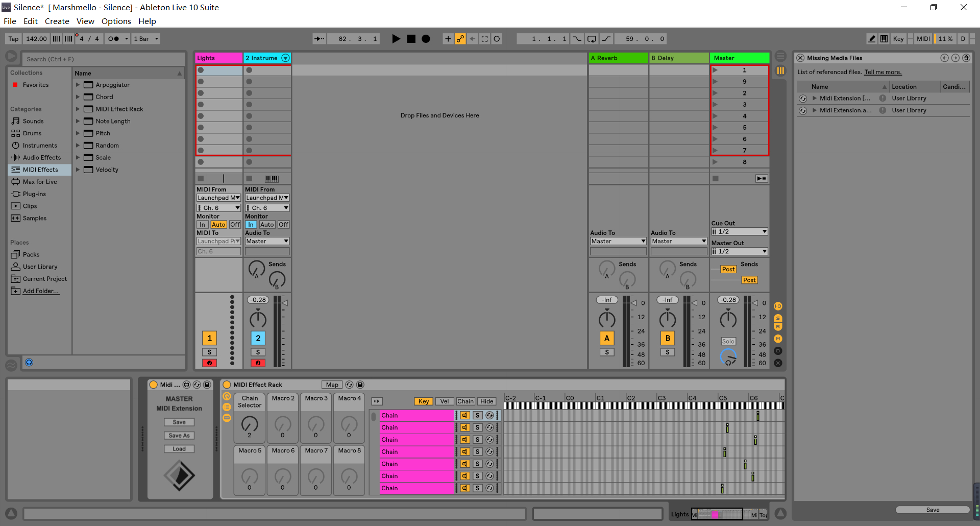Toggle the computer MIDI keyboard icon
This screenshot has width=980, height=526.
pyautogui.click(x=884, y=39)
